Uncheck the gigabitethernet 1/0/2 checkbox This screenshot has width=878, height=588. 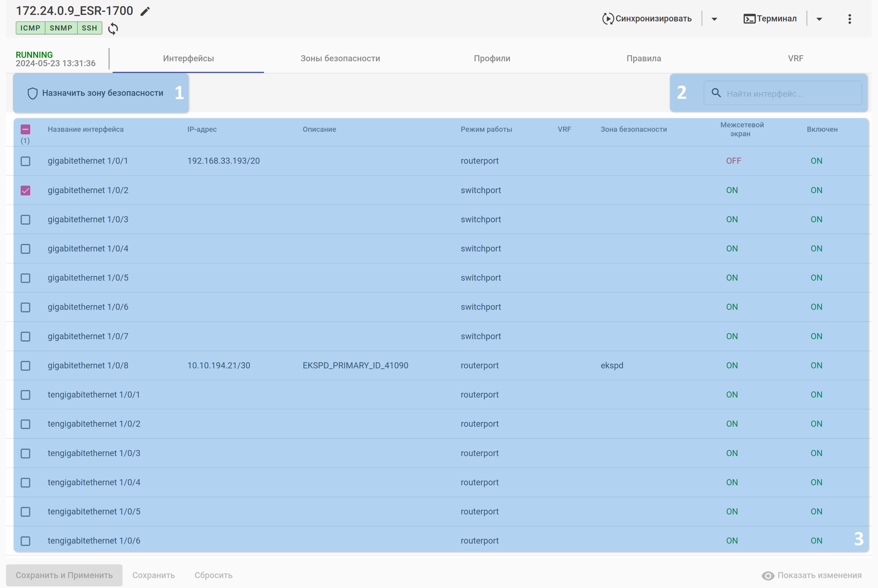pyautogui.click(x=26, y=190)
